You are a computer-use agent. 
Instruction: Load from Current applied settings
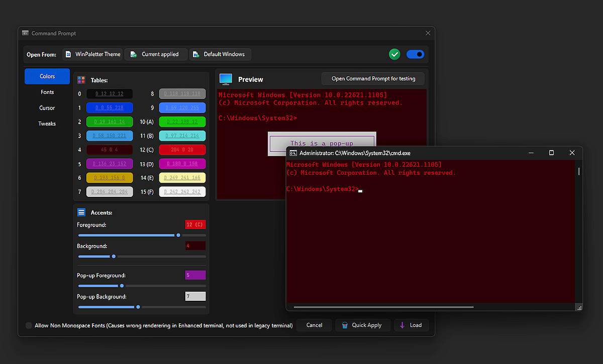pyautogui.click(x=156, y=54)
